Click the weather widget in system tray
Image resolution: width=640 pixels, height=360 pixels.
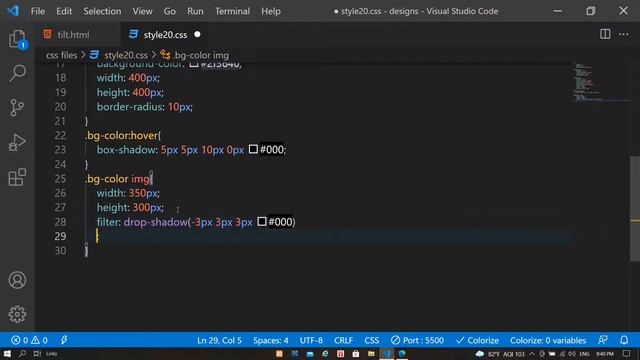tap(500, 353)
